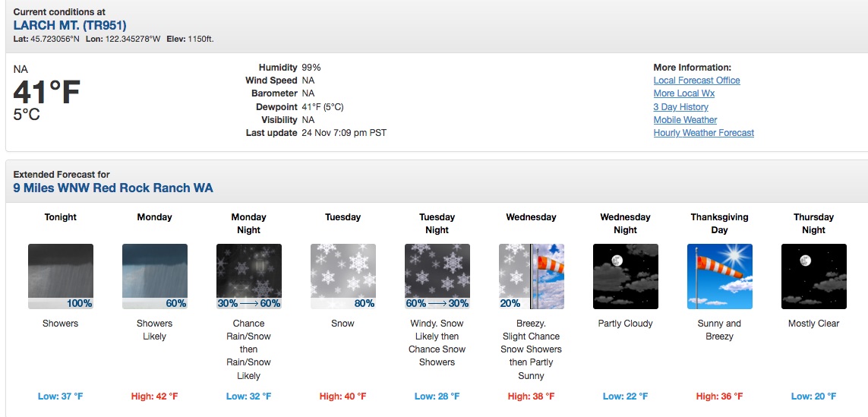Click Wednesday breezy snow showers icon

coord(531,276)
